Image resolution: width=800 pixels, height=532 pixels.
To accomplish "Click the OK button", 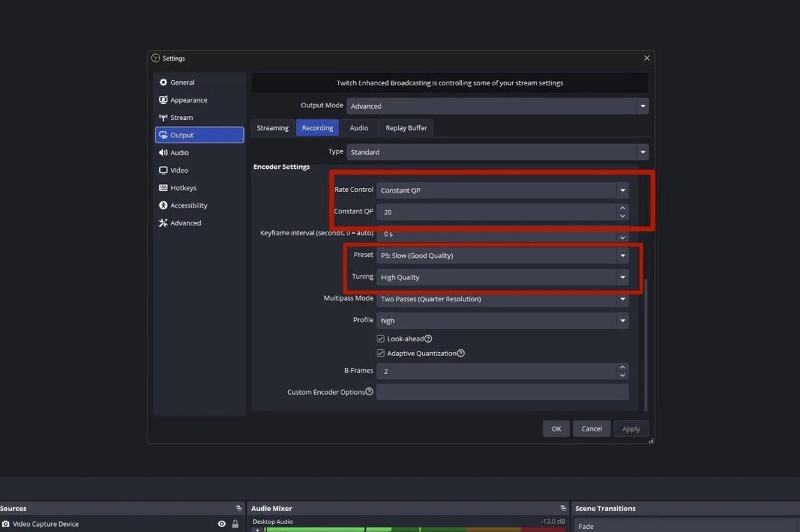I will tap(556, 429).
